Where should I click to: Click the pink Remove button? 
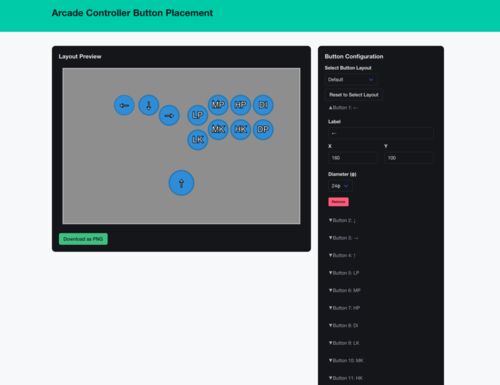tap(338, 202)
